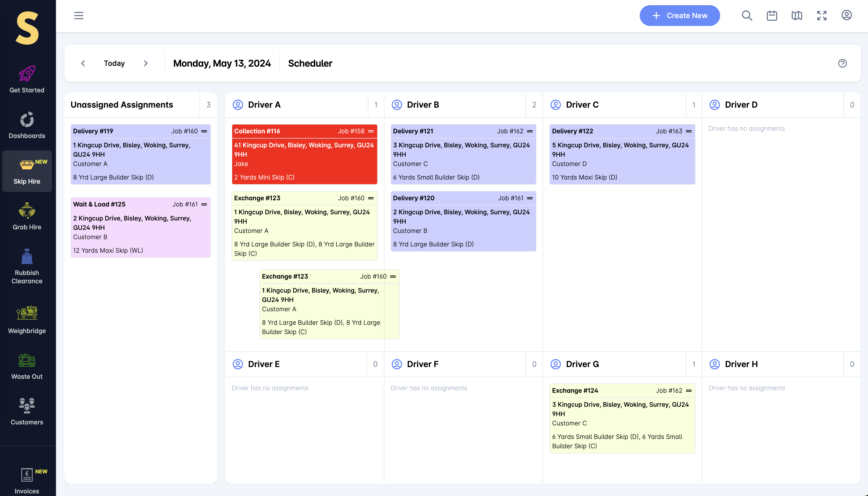The width and height of the screenshot is (868, 496).
Task: Click the scheduler help question-mark icon
Action: coord(842,63)
